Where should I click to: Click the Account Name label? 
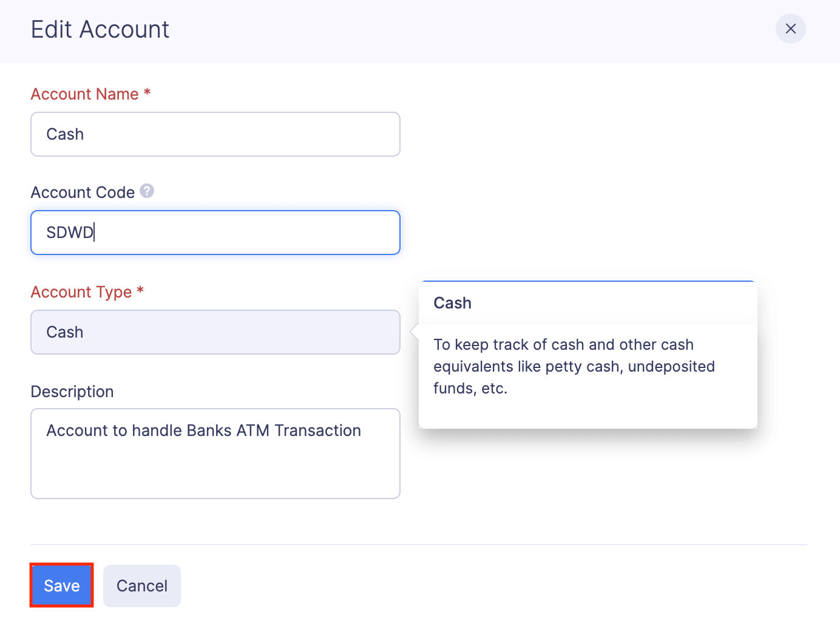coord(85,94)
